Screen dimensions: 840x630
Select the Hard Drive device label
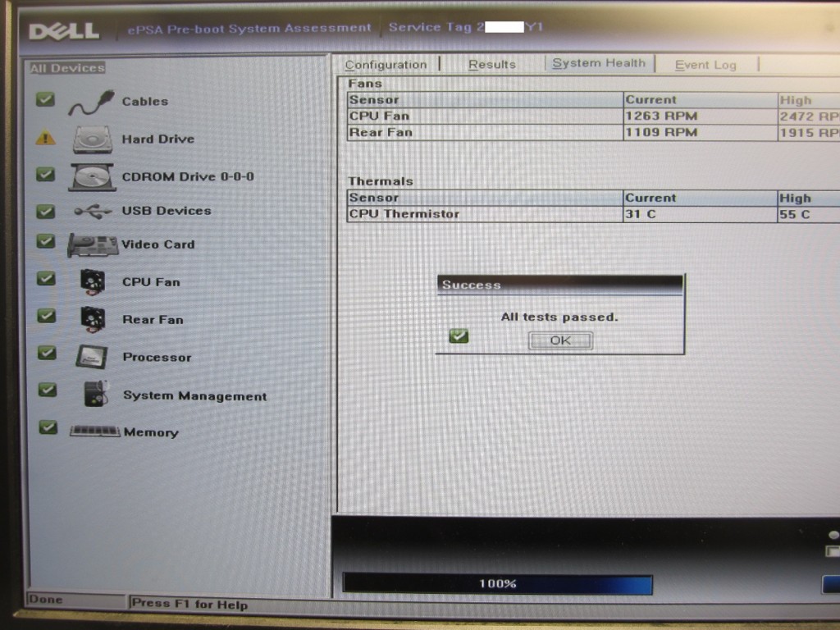[158, 139]
